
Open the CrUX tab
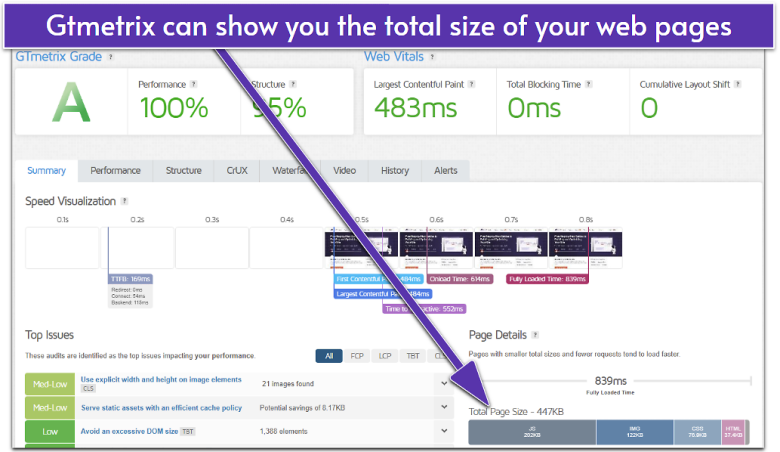(x=237, y=171)
